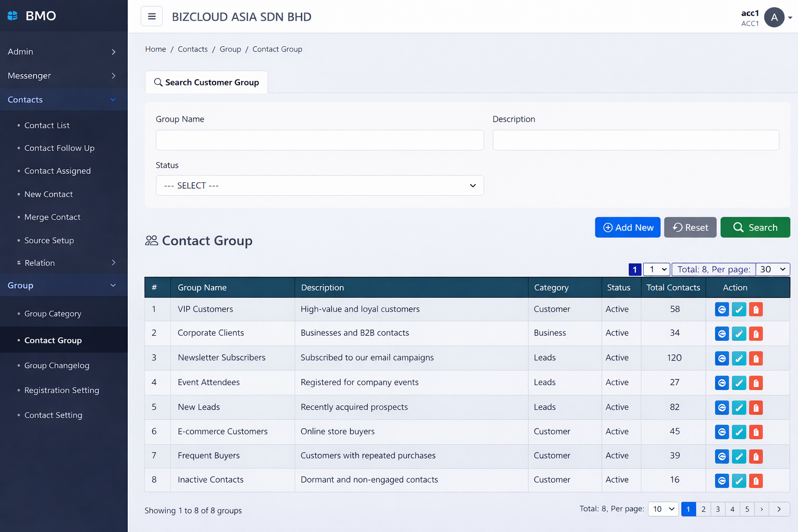
Task: Focus the Group Name input field
Action: [x=320, y=140]
